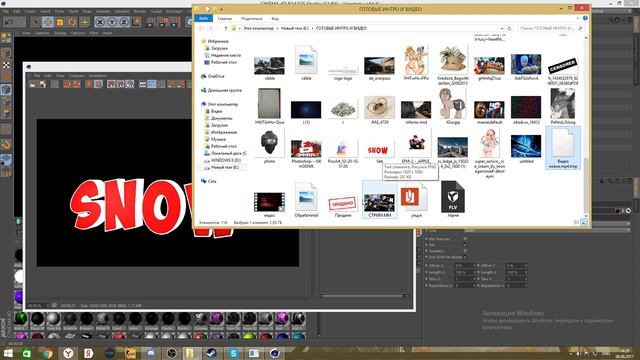
Task: Click the Save icon in Picture Viewer toolbar
Action: 42,84
